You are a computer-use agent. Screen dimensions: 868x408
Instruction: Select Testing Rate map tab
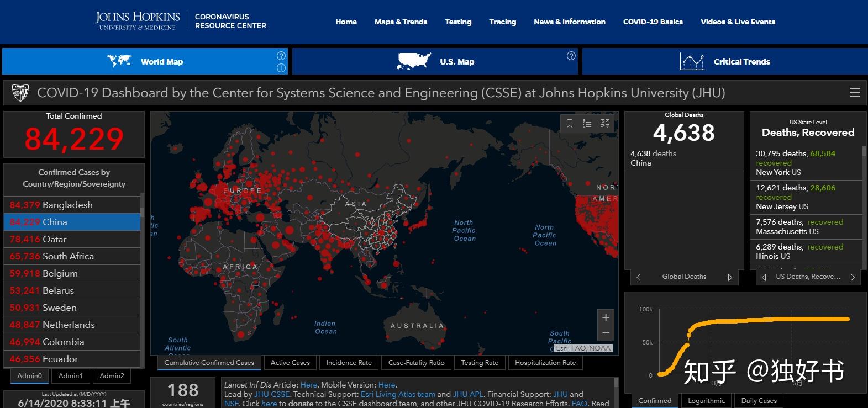coord(480,363)
